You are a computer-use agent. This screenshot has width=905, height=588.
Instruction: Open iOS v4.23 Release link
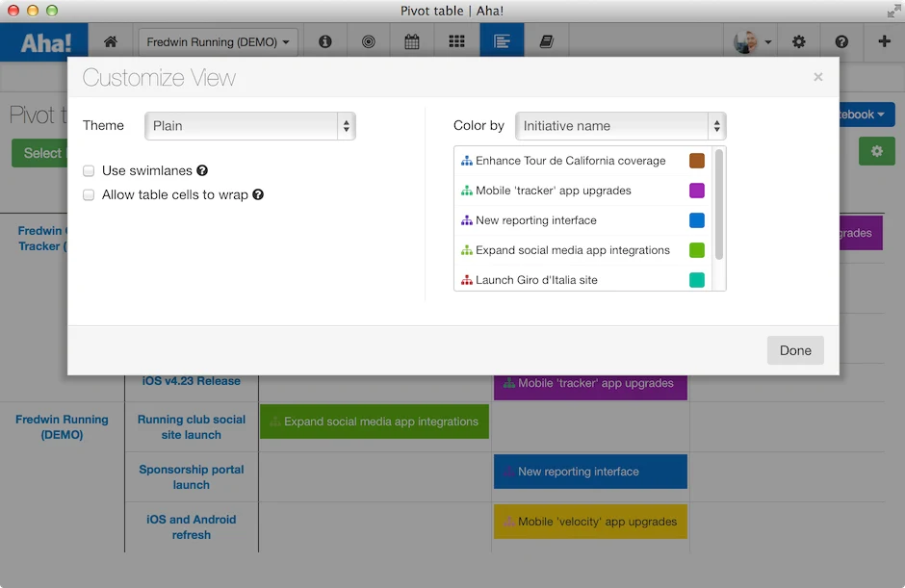(191, 381)
